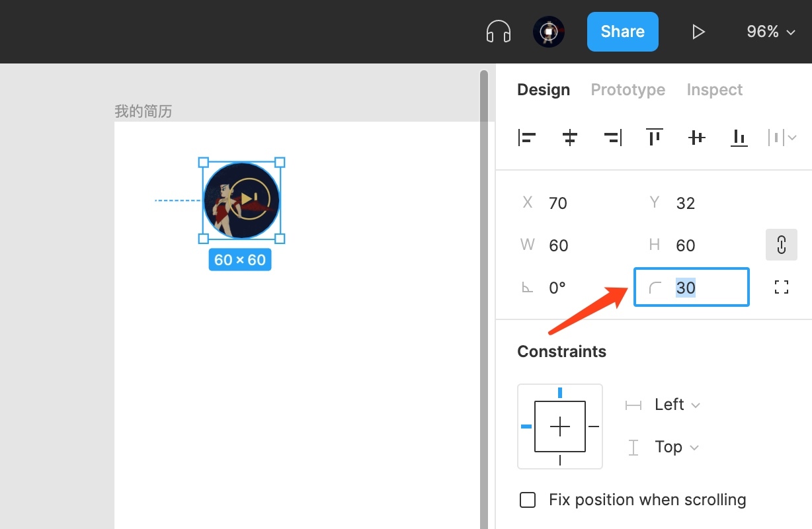This screenshot has width=812, height=529.
Task: Align selection to the left
Action: click(x=527, y=138)
